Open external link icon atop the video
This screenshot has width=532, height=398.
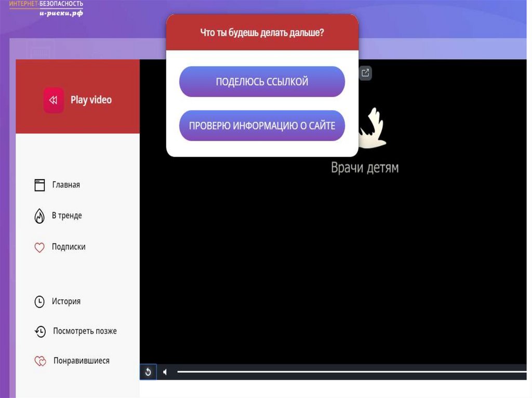365,73
